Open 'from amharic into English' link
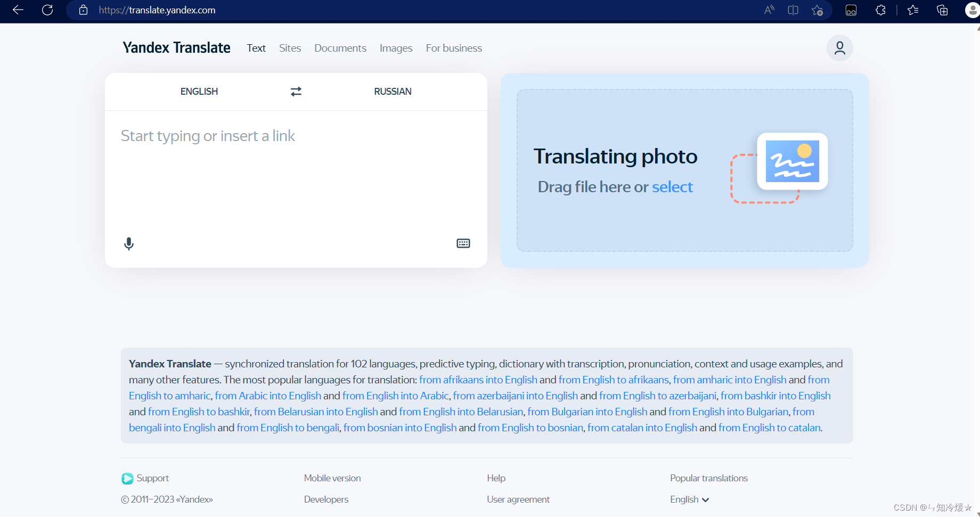The width and height of the screenshot is (980, 517). tap(730, 380)
